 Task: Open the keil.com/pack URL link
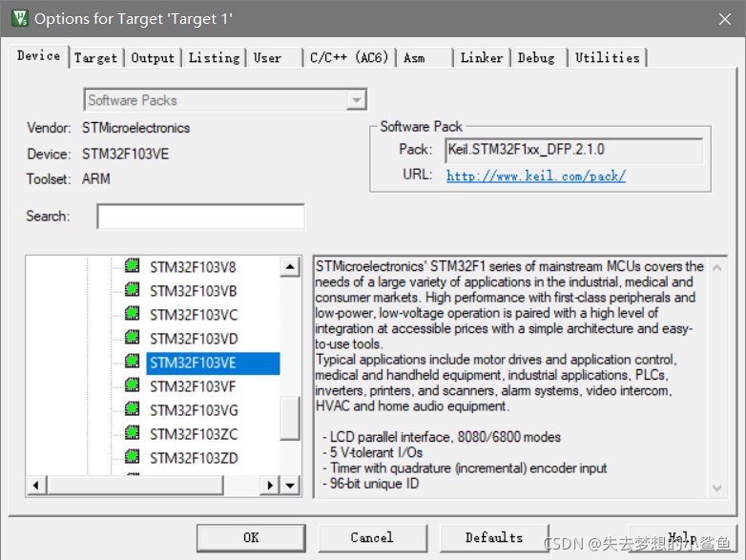[536, 176]
